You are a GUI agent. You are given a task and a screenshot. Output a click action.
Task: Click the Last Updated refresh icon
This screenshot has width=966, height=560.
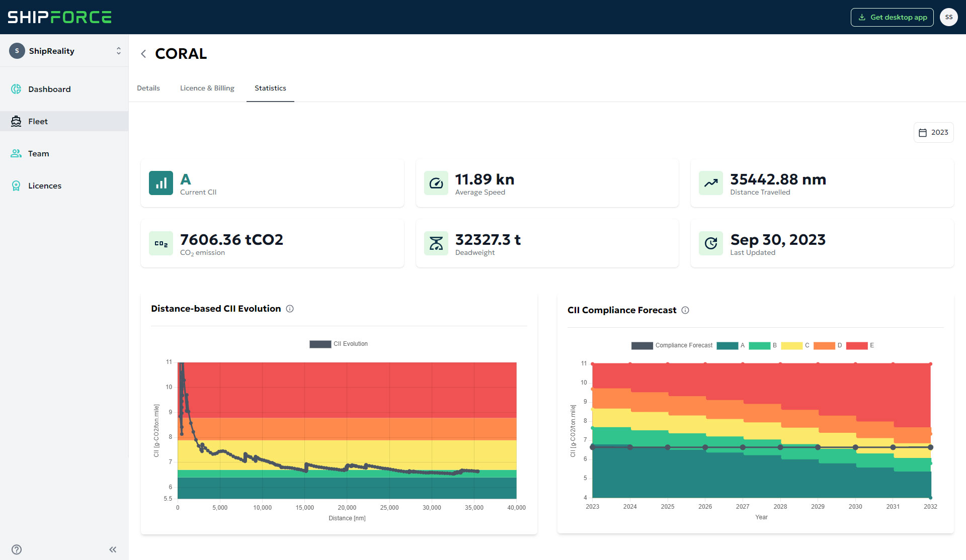pos(710,243)
